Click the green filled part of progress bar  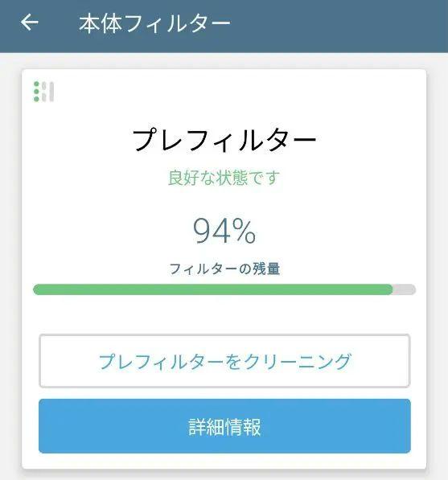[213, 289]
